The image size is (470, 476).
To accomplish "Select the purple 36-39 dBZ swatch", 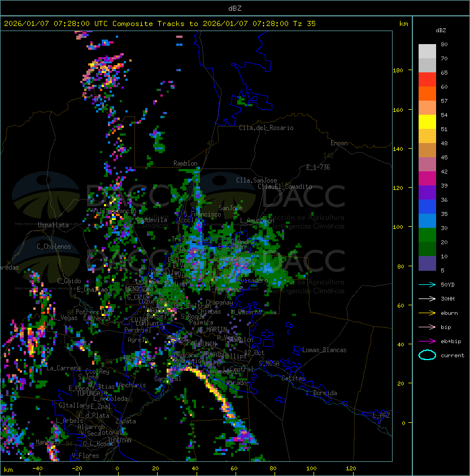I will coord(427,192).
